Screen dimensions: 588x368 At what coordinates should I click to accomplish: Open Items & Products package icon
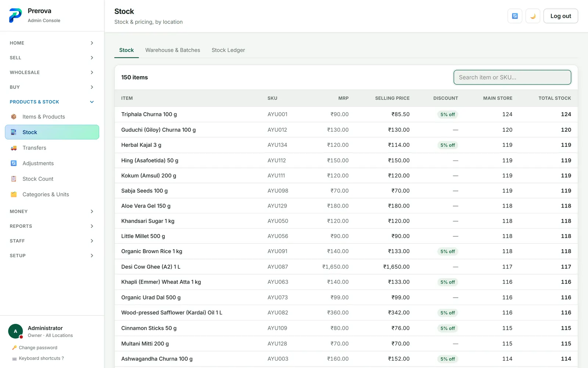[x=14, y=117]
